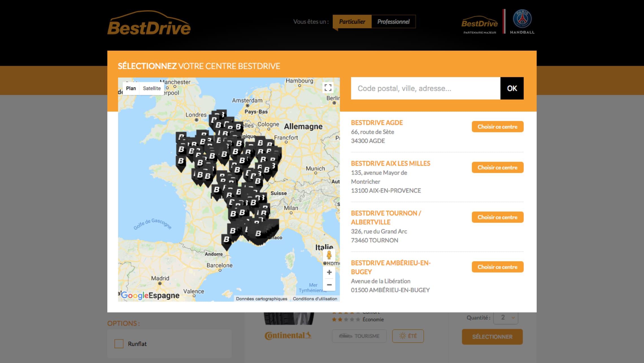The width and height of the screenshot is (644, 363).
Task: Click the BestDrive Partenaire Majeur logo
Action: [x=479, y=25]
